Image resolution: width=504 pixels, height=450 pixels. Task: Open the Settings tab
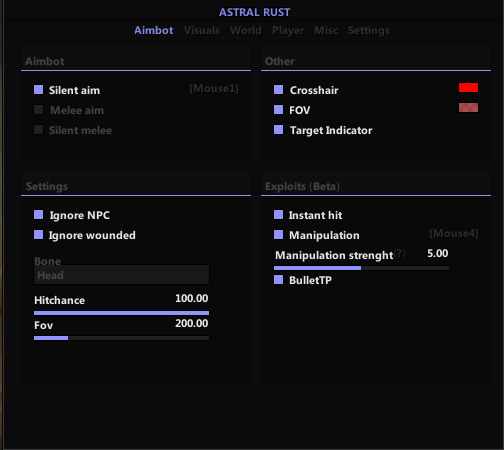coord(369,31)
